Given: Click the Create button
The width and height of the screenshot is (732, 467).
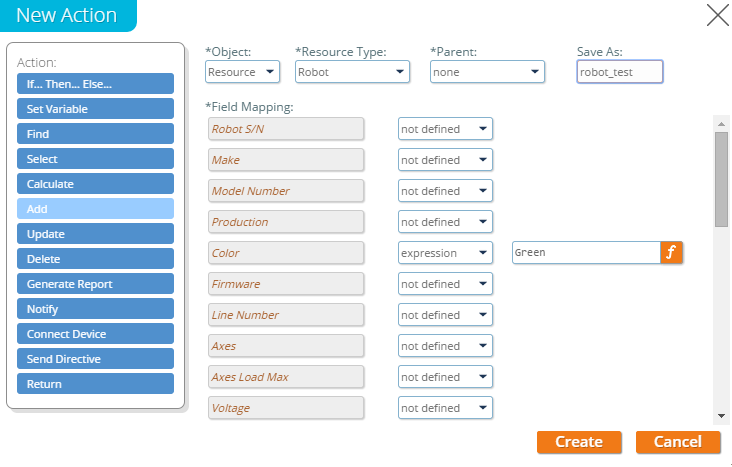Looking at the screenshot, I should pyautogui.click(x=579, y=442).
